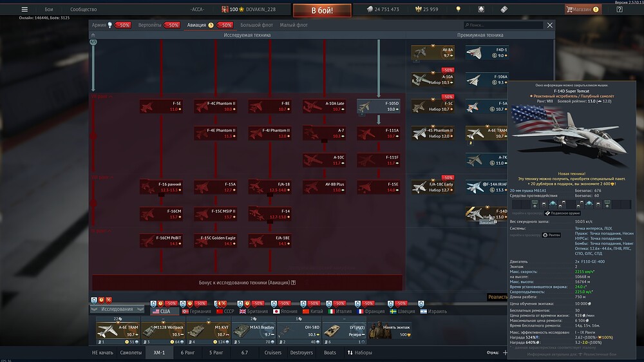Select the F-15C Golden Eagle aircraft
Viewport: 644px width, 362px height.
coord(215,241)
